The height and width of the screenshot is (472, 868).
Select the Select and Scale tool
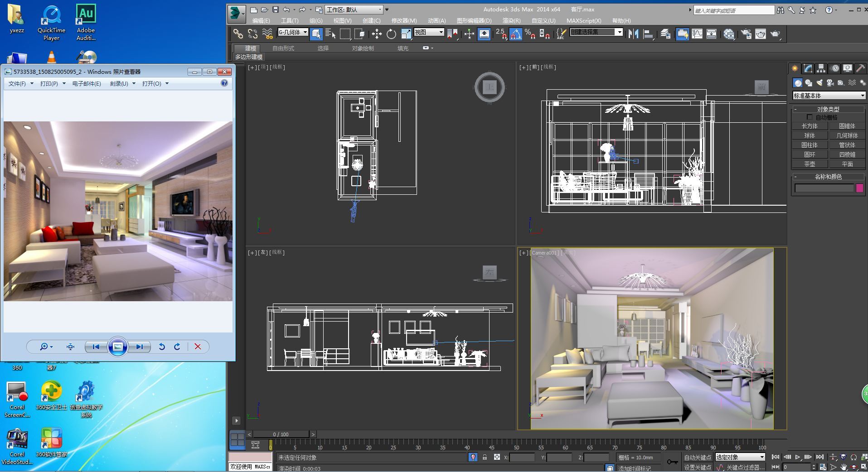tap(406, 34)
